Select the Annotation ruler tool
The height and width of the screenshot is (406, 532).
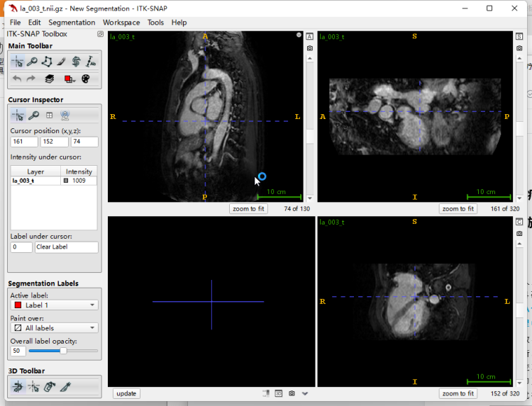91,62
